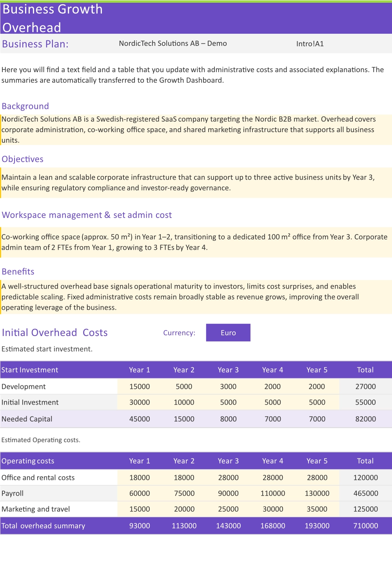
Task: Select Payroll Year 3 cell 90000
Action: point(228,493)
